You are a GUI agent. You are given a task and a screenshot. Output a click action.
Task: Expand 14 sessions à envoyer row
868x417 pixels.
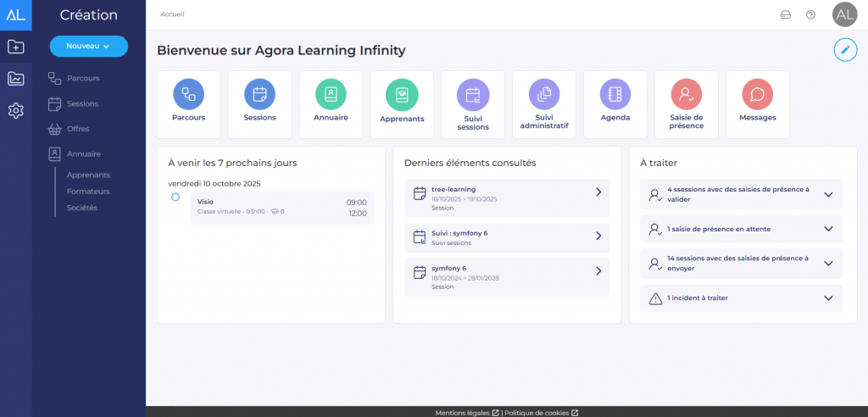click(827, 264)
